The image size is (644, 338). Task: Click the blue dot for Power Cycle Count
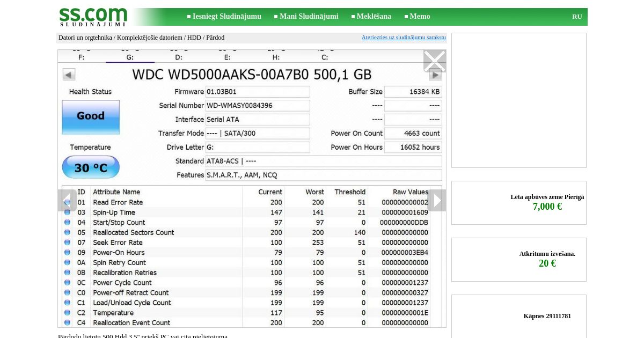point(67,283)
